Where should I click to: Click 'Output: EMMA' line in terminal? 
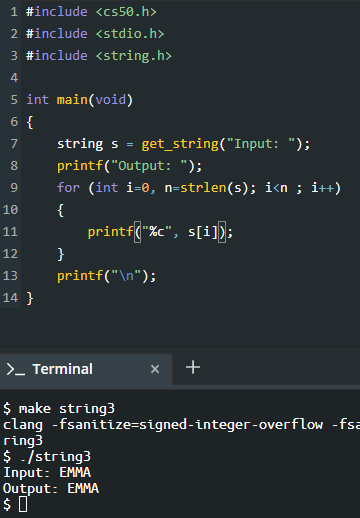point(51,489)
